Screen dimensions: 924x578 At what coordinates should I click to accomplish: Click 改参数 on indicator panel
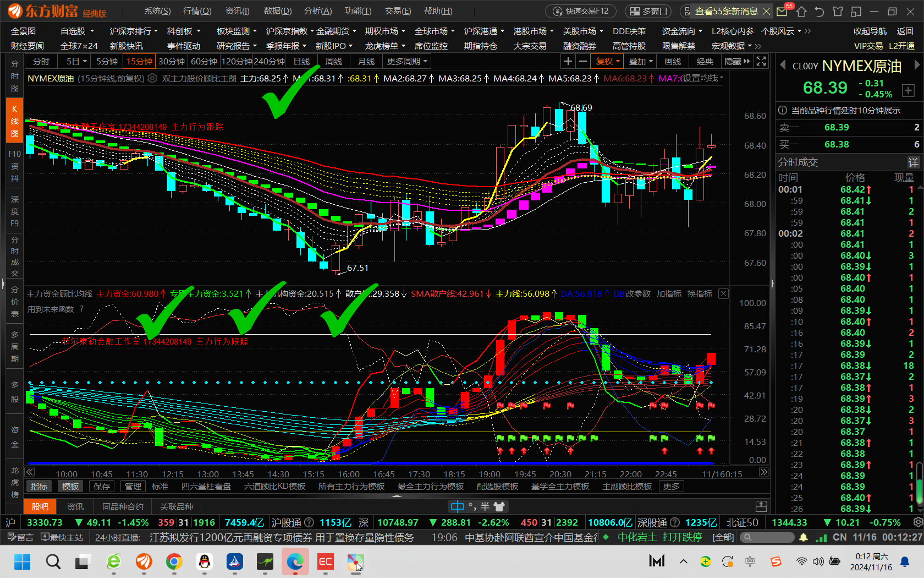(638, 294)
